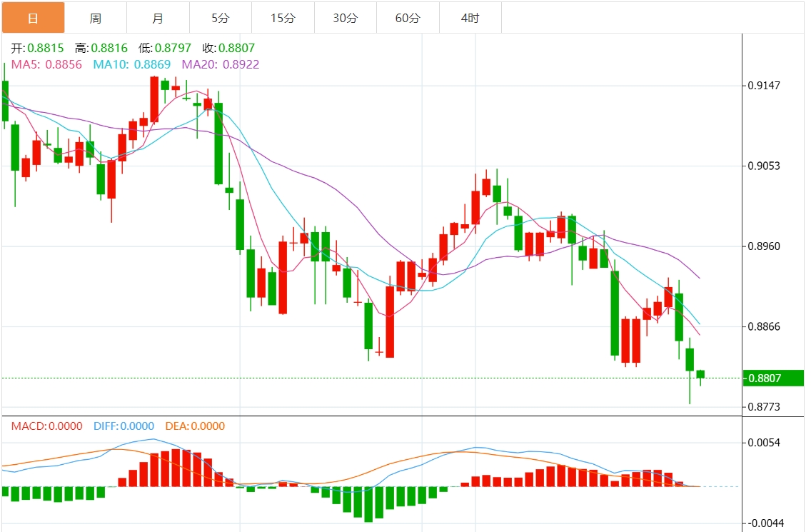The width and height of the screenshot is (811, 532).
Task: Click the 收:0.8807 close price value
Action: [x=228, y=48]
